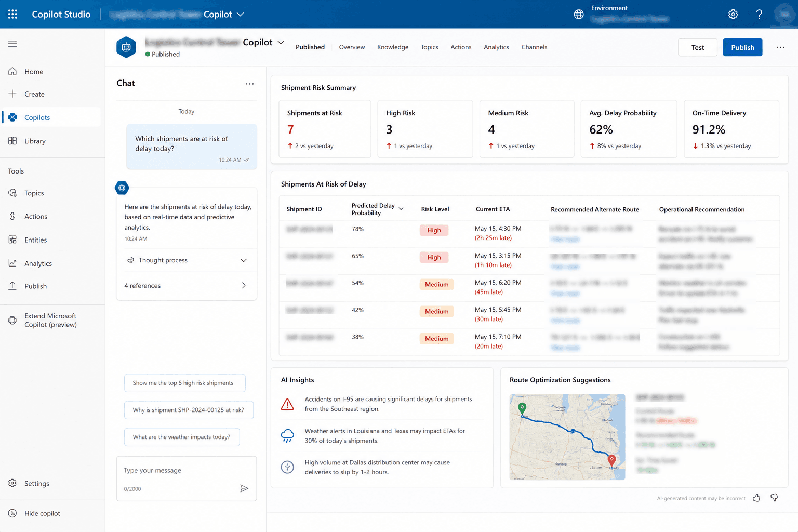Click the clock icon for Dallas insight
Image resolution: width=798 pixels, height=532 pixels.
[287, 467]
